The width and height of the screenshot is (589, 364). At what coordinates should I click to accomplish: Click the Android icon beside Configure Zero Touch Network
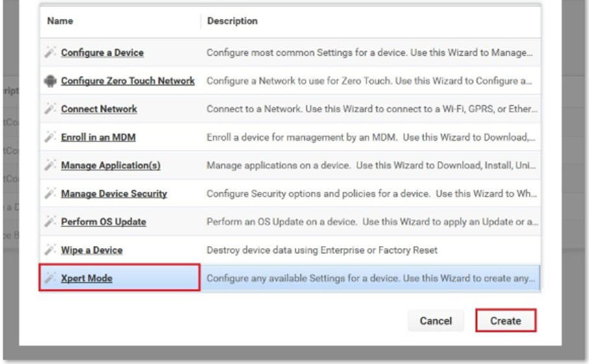click(50, 81)
